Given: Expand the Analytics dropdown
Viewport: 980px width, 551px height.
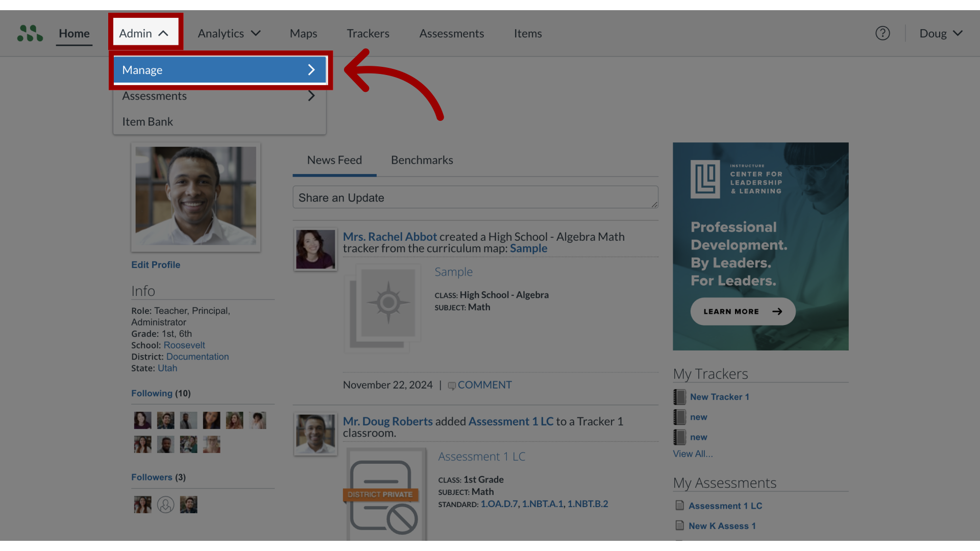Looking at the screenshot, I should [x=229, y=33].
